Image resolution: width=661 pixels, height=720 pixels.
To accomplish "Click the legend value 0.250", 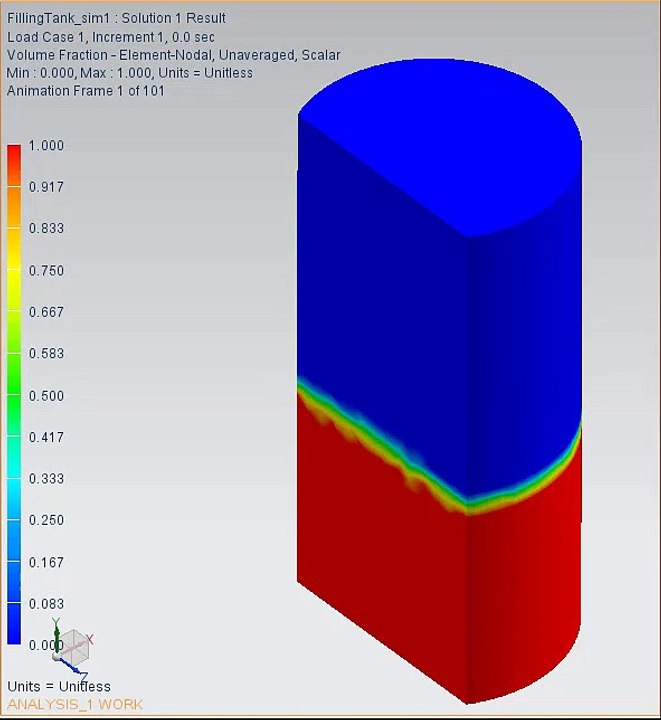I will [46, 520].
